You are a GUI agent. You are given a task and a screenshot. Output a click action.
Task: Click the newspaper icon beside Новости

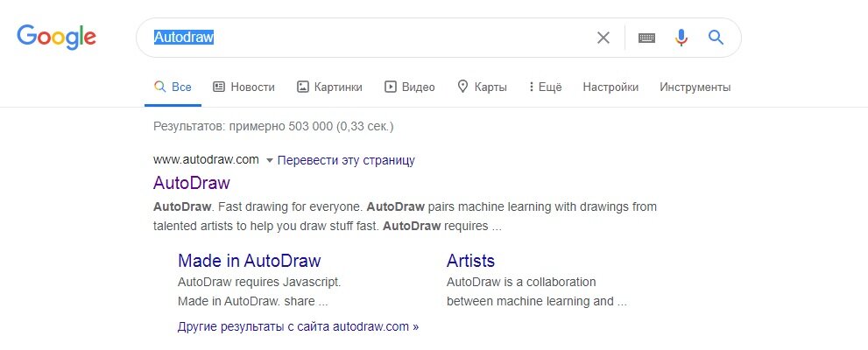(x=219, y=87)
